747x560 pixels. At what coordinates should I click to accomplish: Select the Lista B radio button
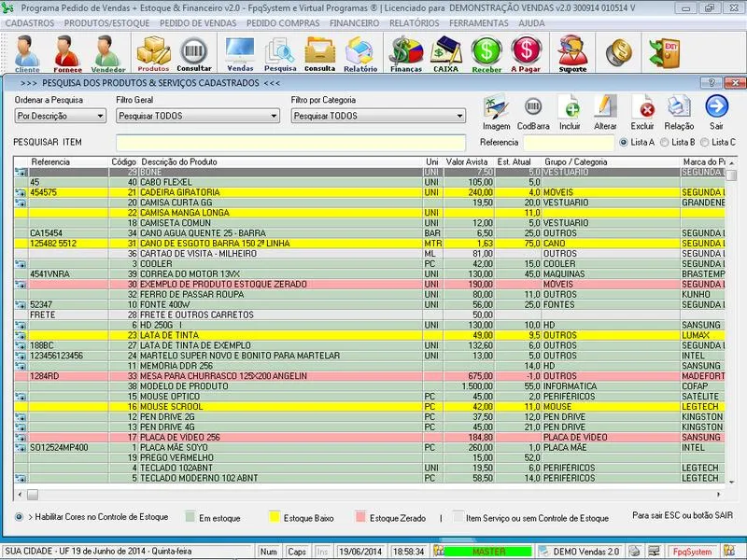[x=664, y=142]
